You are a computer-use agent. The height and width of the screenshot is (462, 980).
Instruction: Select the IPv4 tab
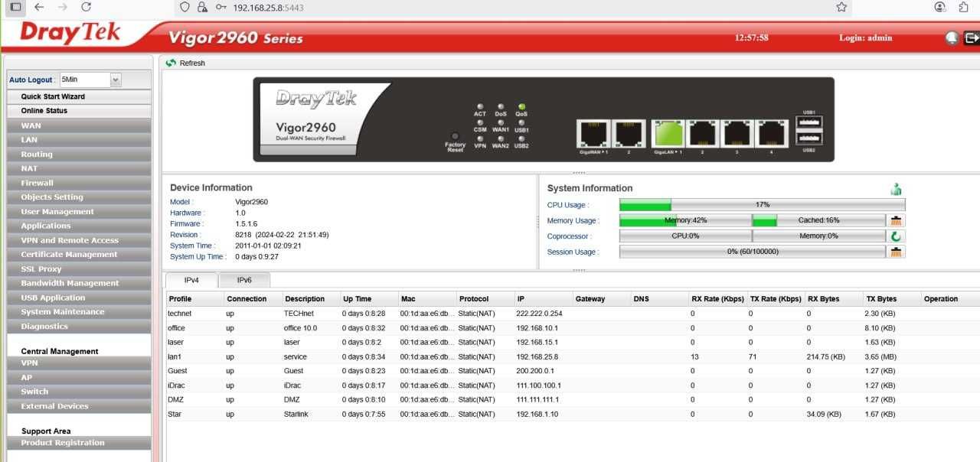click(191, 280)
